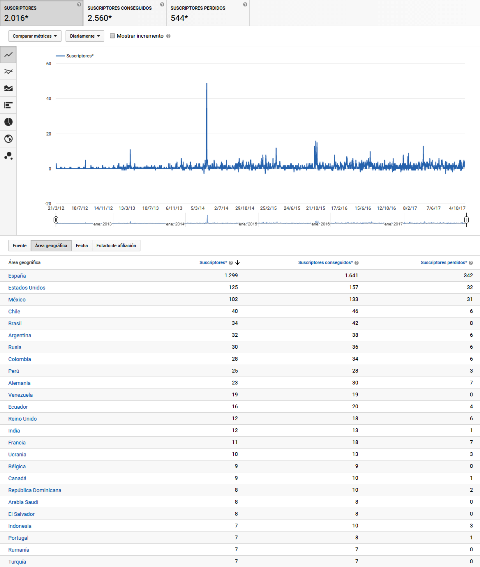This screenshot has width=480, height=567.
Task: Open Brasil country link
Action: (15, 323)
